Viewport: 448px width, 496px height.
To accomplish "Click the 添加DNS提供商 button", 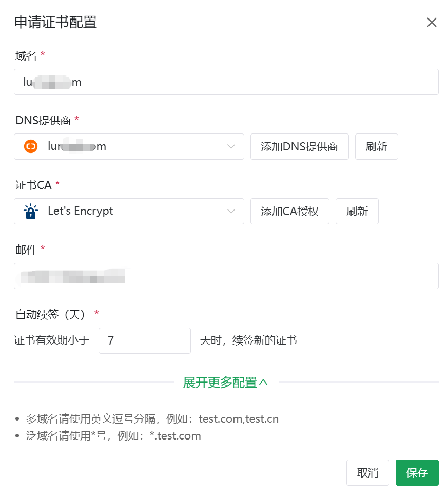I will coord(299,147).
